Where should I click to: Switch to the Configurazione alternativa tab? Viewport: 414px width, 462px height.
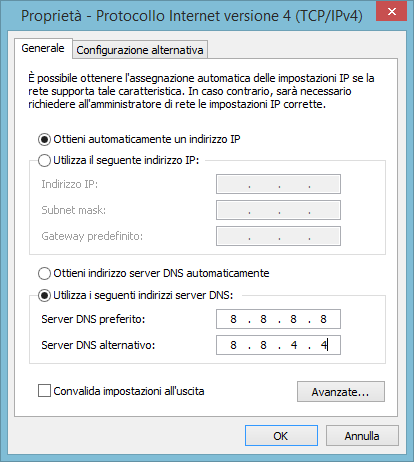(140, 50)
